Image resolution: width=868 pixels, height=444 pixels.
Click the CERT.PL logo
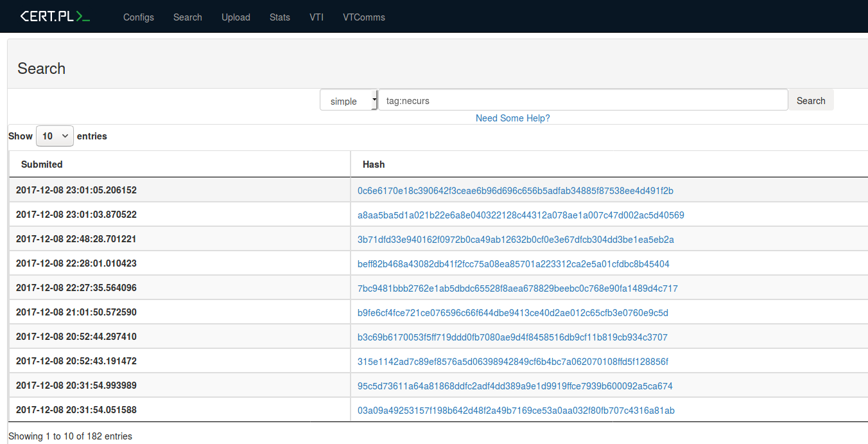[55, 17]
